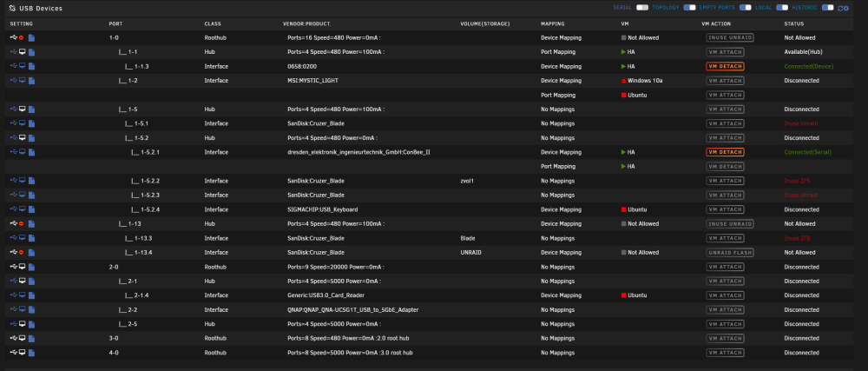Screen dimensions: 868x371
Task: Click VM ATTACH in the Windows 10a row
Action: coord(725,80)
